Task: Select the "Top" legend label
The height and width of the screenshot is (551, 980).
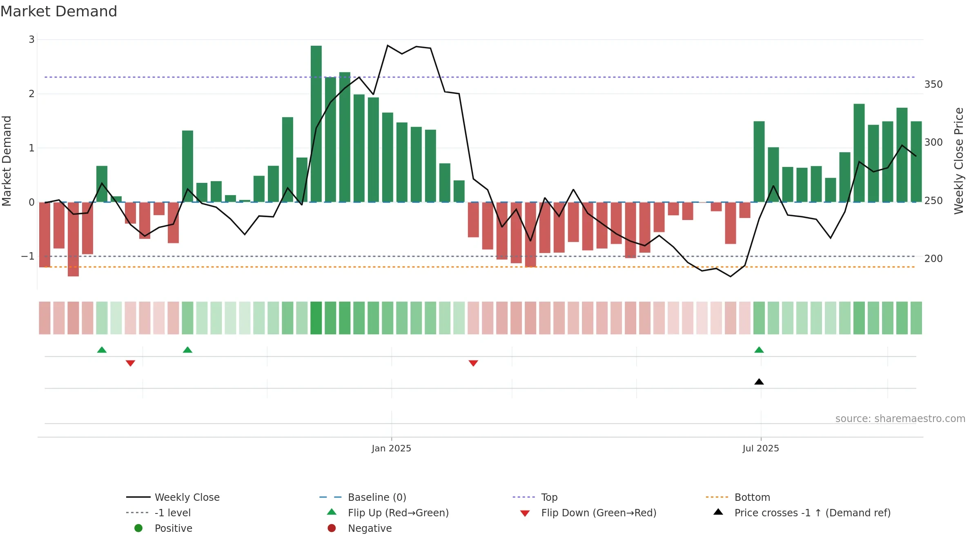Action: coord(549,497)
